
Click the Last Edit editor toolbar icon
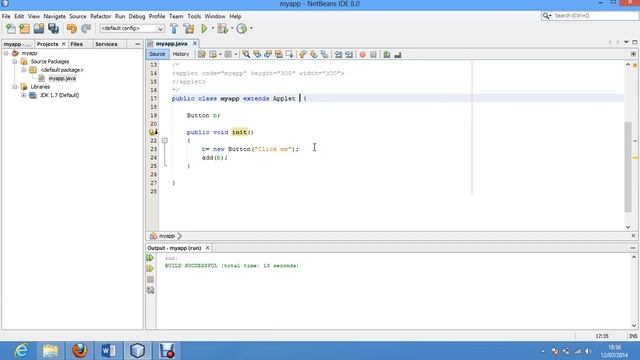(202, 54)
